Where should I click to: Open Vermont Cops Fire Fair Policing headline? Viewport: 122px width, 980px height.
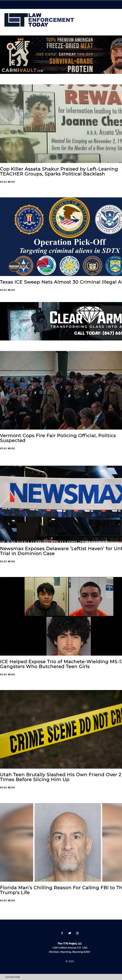58,438
